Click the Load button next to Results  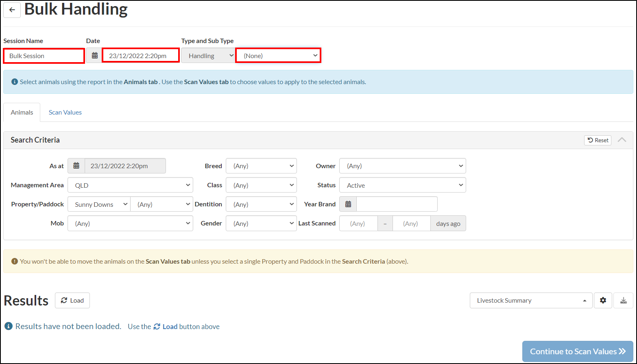click(x=72, y=300)
